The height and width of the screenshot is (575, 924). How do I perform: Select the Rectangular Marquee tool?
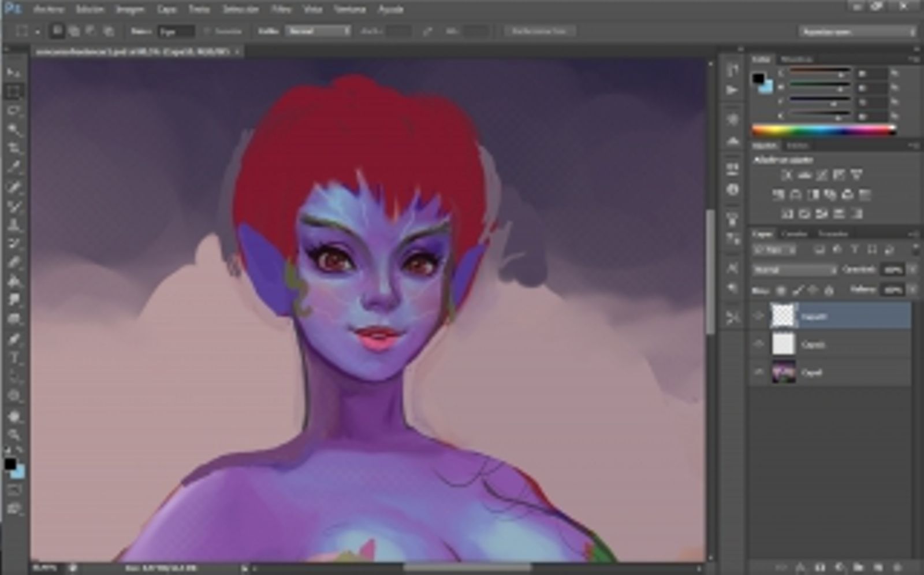(14, 91)
